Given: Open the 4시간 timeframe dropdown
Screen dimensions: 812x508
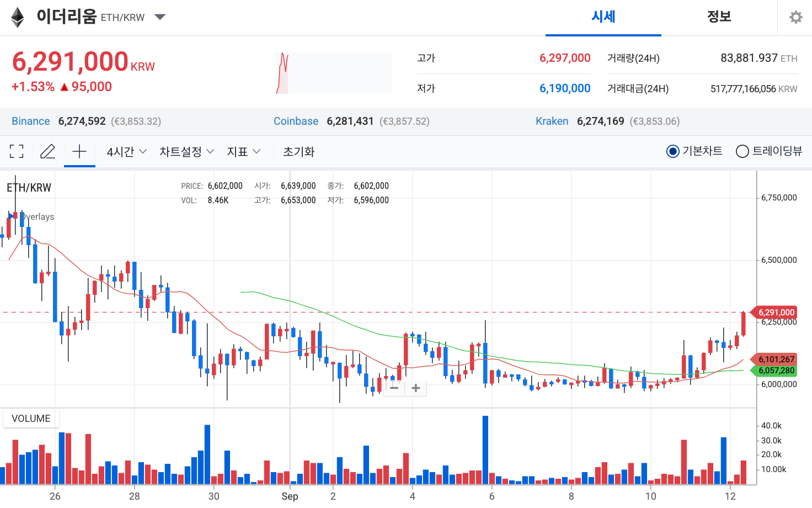Looking at the screenshot, I should [126, 151].
